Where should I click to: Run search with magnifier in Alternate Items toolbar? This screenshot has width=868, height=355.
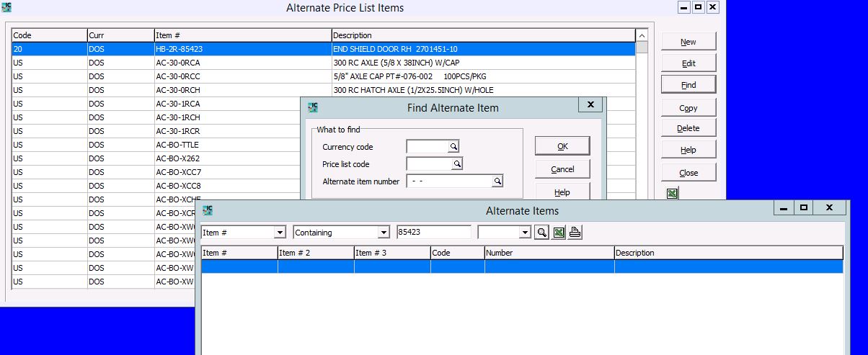click(541, 233)
